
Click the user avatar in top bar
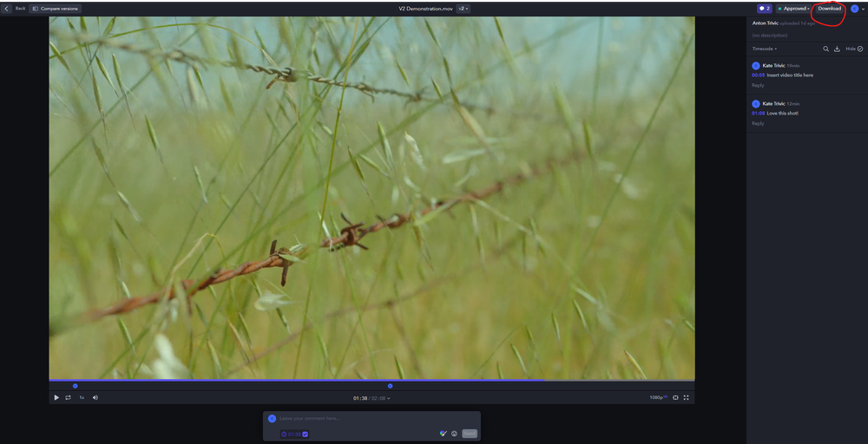pos(854,9)
